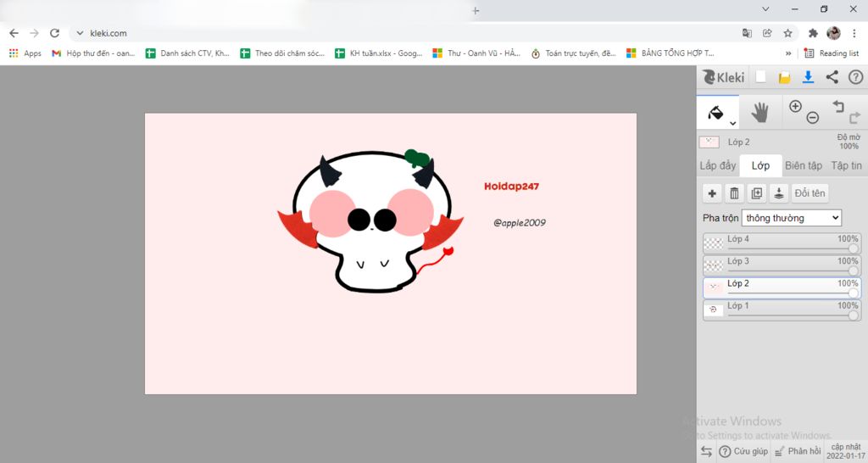Open Thư - Oanh Vũ bookmark
The width and height of the screenshot is (868, 463).
click(x=476, y=53)
